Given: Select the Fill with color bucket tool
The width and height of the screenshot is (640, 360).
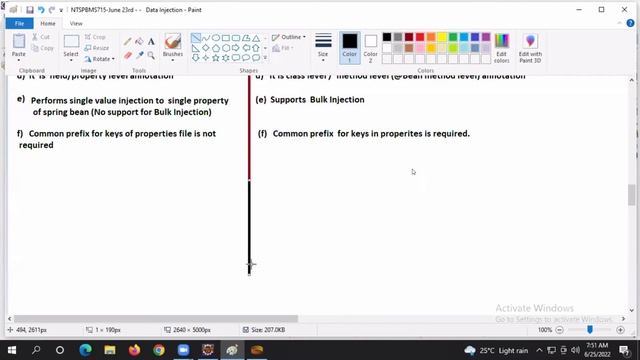Looking at the screenshot, I should click(x=139, y=42).
